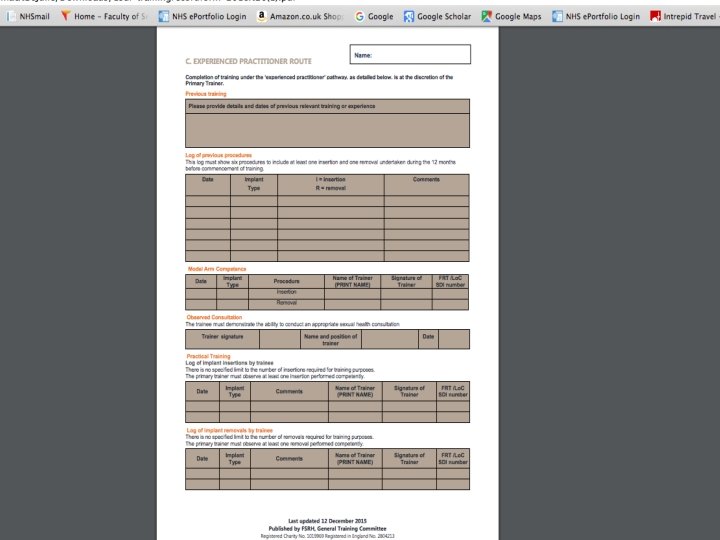Click the NHSmail bookmark page icon

coord(11,17)
